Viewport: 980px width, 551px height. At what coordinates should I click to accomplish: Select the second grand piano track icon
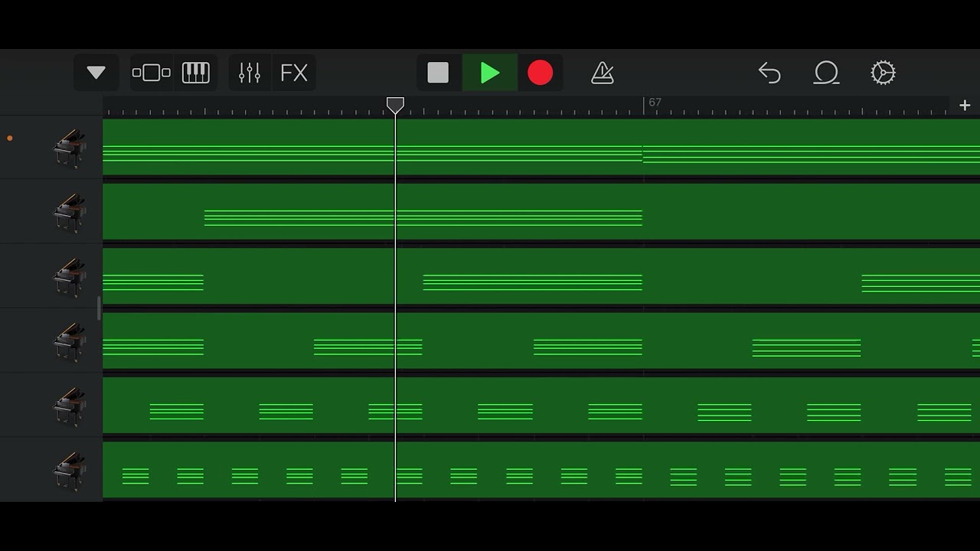pyautogui.click(x=69, y=213)
